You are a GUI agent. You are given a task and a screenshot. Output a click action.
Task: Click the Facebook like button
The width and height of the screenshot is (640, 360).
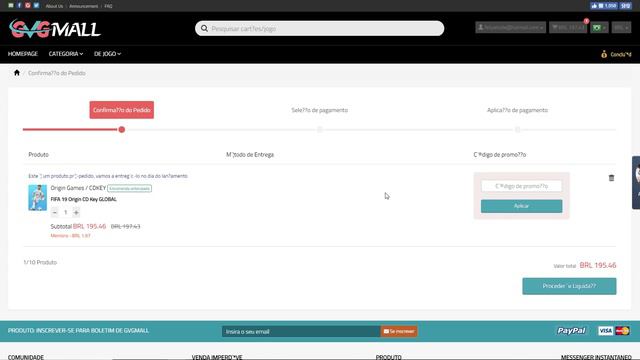point(604,6)
